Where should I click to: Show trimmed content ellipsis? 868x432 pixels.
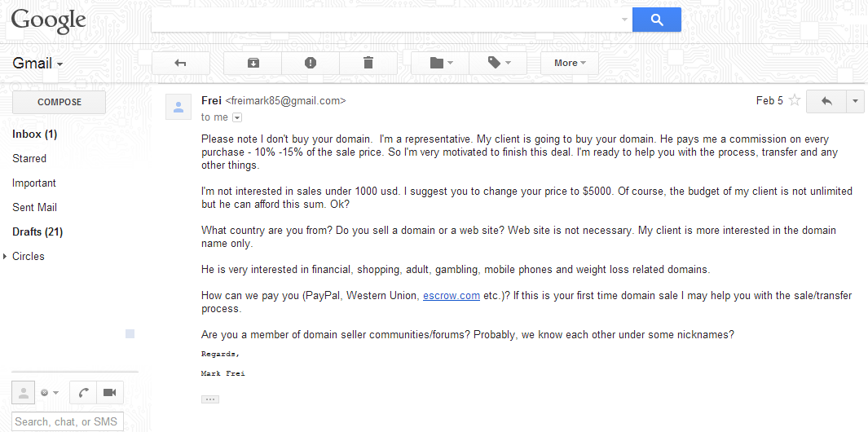click(210, 399)
